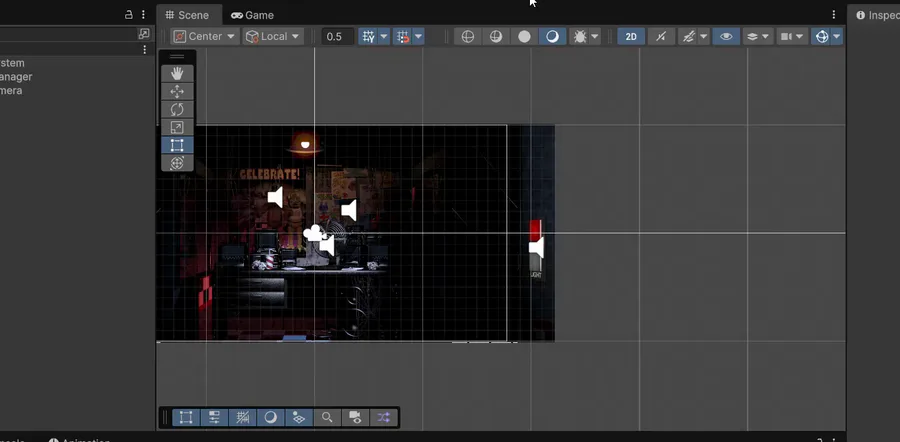Open the Local handle rotation dropdown
Image resolution: width=900 pixels, height=442 pixels.
point(273,36)
